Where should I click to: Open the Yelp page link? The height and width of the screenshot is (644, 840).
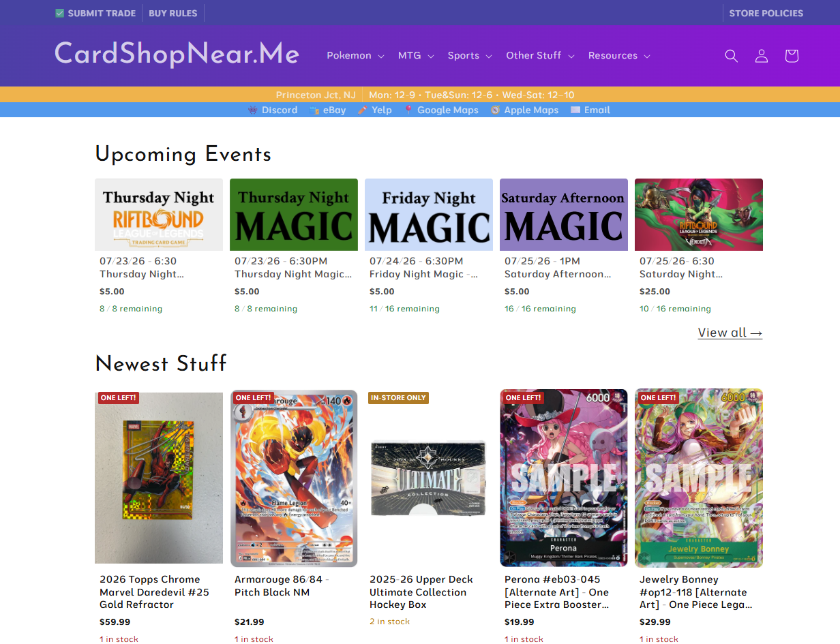[382, 110]
